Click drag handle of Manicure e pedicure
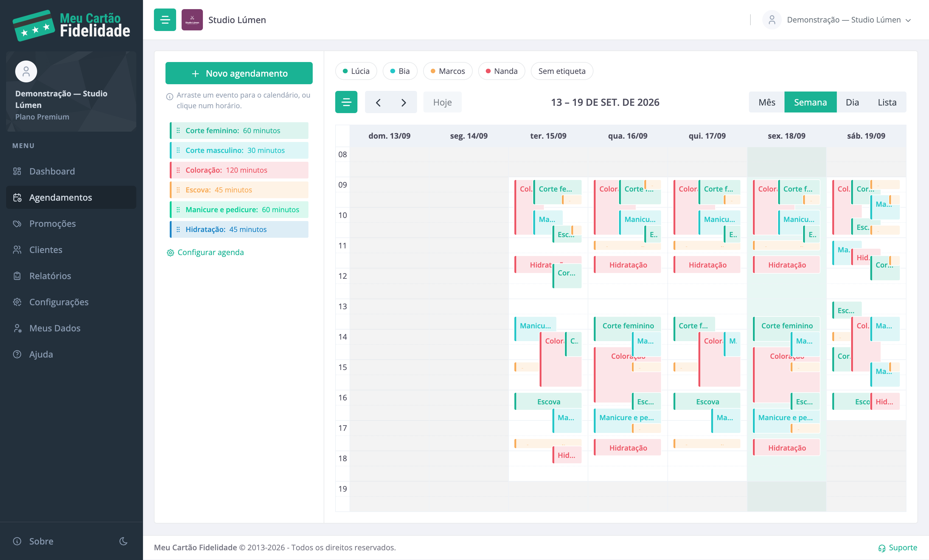This screenshot has height=560, width=929. [x=178, y=209]
